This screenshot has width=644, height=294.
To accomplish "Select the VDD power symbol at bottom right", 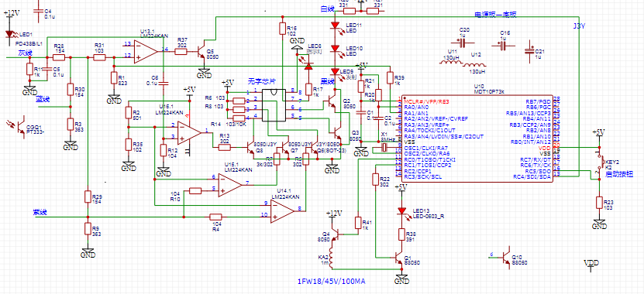I will pos(591,264).
